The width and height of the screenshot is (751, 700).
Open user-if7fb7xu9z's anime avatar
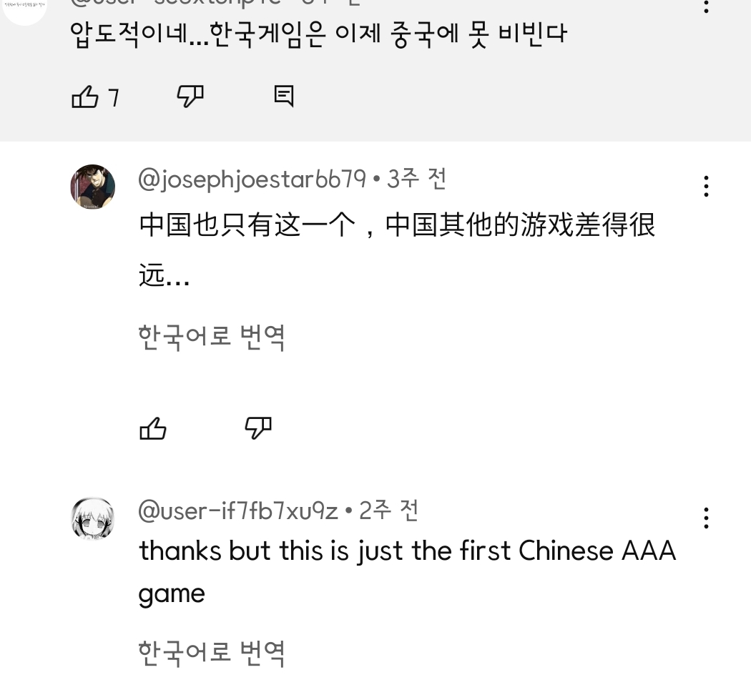point(93,518)
